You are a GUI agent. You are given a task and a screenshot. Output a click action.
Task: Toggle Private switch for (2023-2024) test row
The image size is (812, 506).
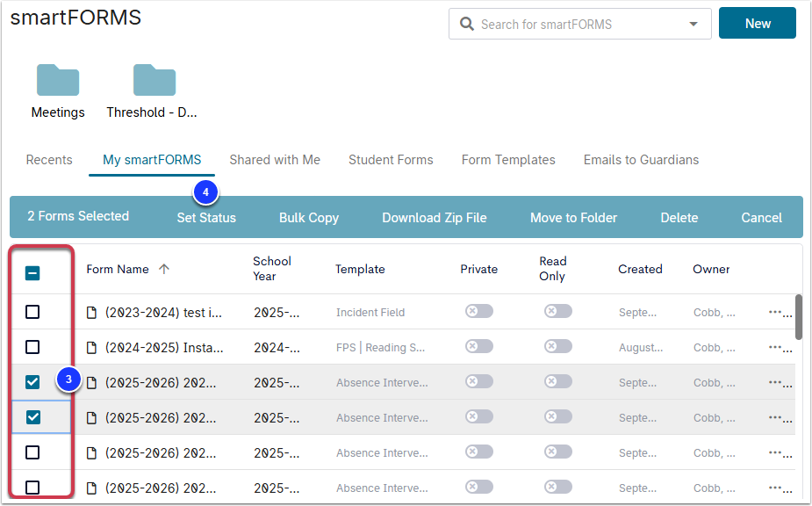[x=479, y=311]
